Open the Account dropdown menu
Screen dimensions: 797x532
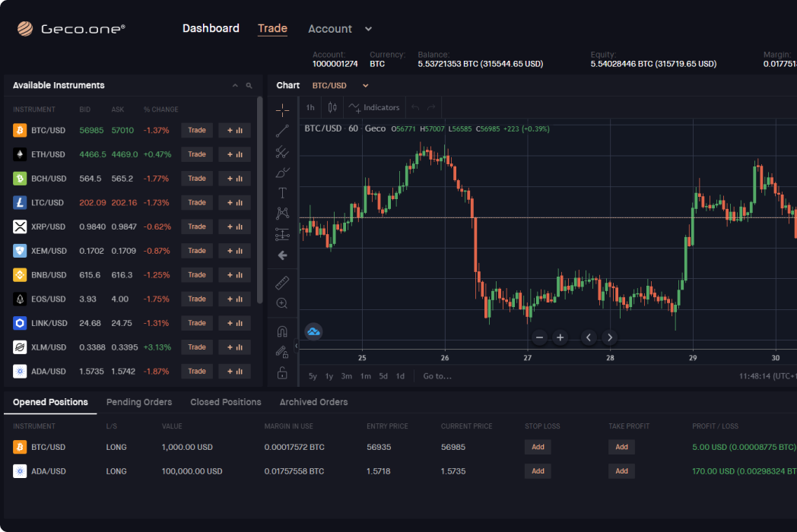(x=340, y=28)
